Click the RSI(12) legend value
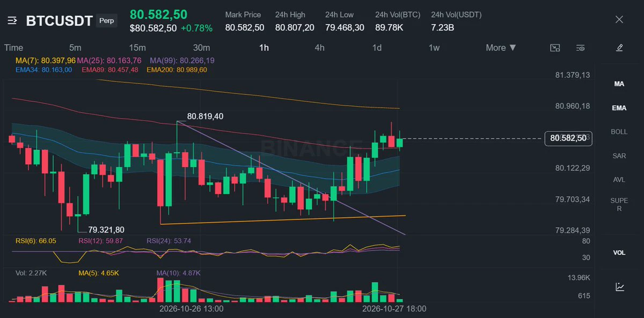 [101, 241]
